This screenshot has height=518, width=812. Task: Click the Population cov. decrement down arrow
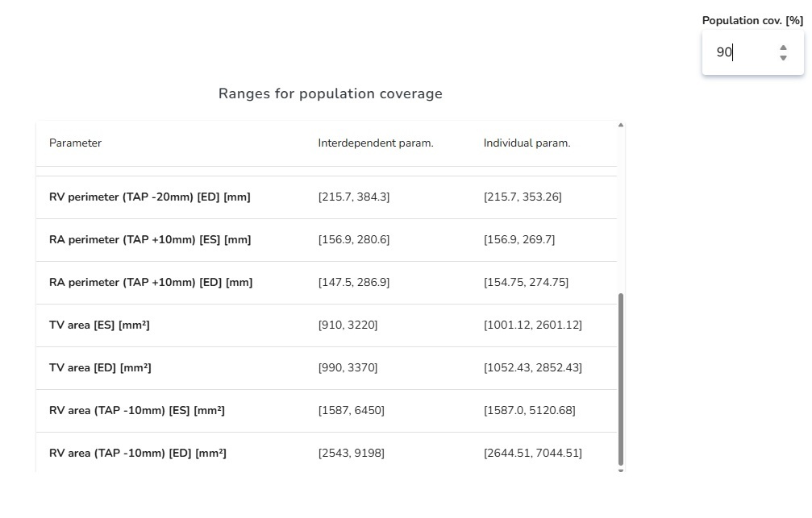783,58
